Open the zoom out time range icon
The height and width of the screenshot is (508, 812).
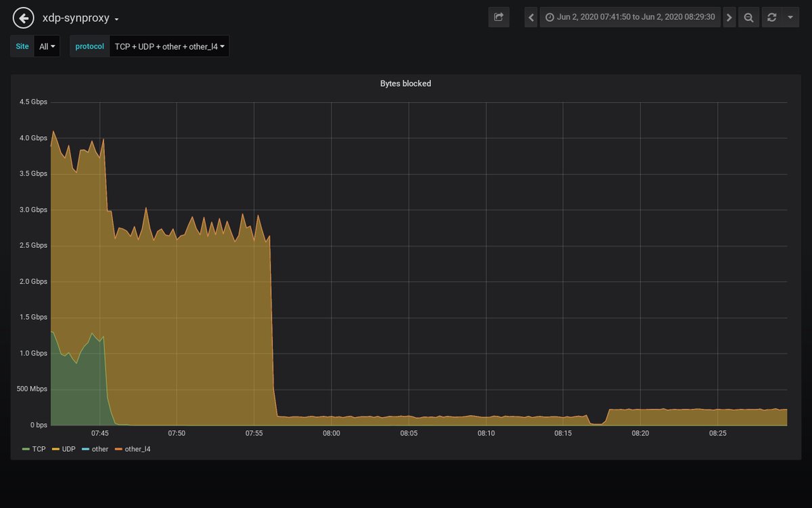748,17
